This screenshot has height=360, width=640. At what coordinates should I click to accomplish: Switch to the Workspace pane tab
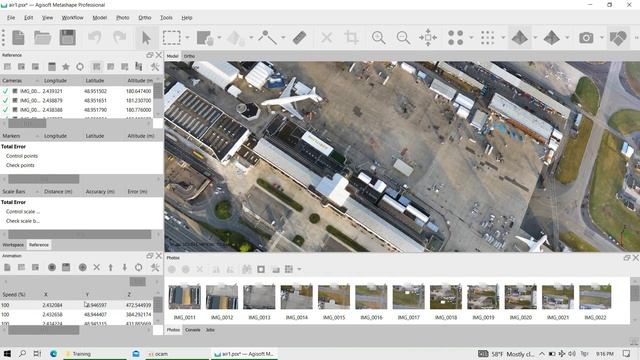[x=13, y=245]
